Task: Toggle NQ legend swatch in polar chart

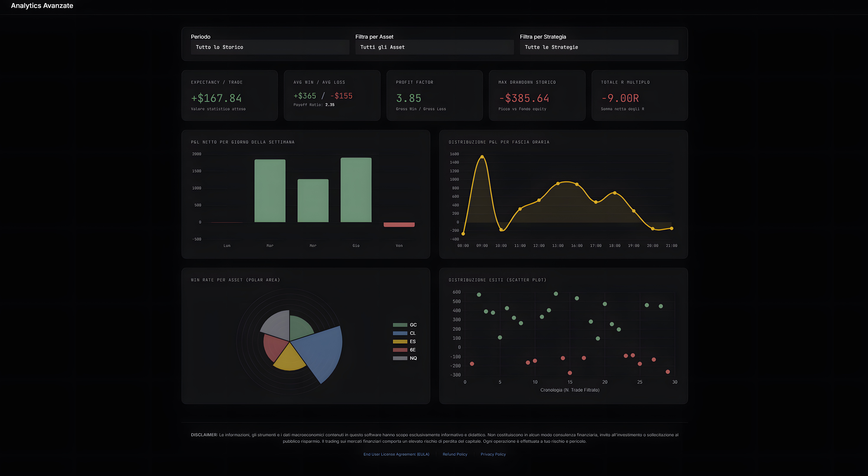Action: 400,358
